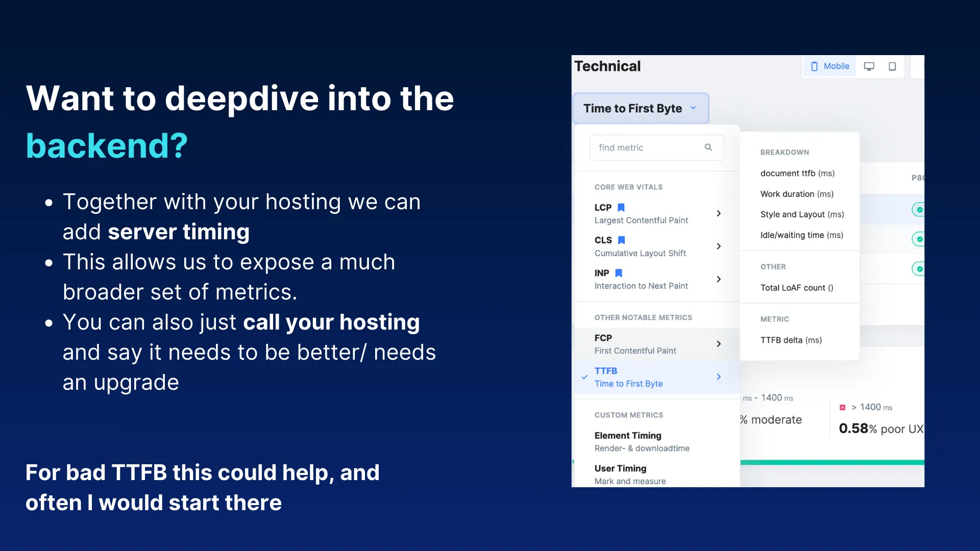
Task: Click the CLS bookmark icon
Action: click(x=621, y=240)
